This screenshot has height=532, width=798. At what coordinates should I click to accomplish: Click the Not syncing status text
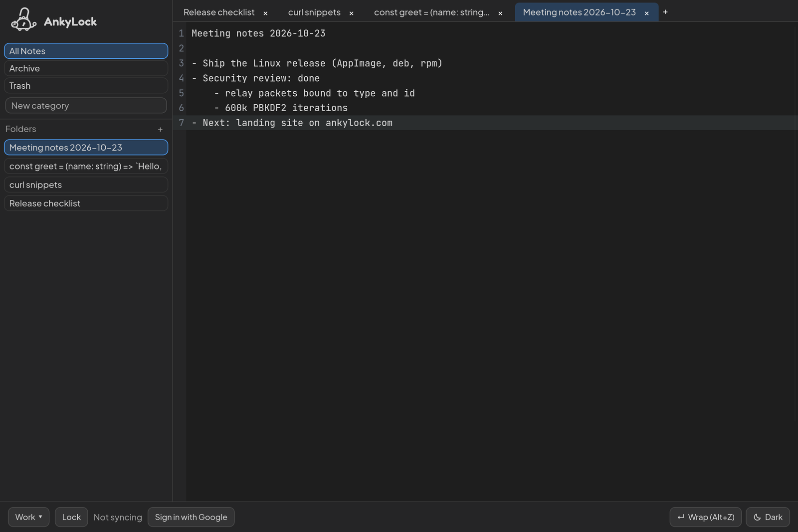tap(118, 517)
